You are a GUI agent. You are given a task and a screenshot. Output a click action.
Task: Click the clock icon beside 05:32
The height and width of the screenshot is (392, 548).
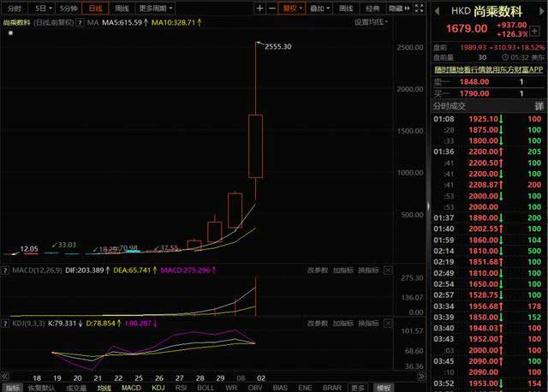pyautogui.click(x=505, y=57)
